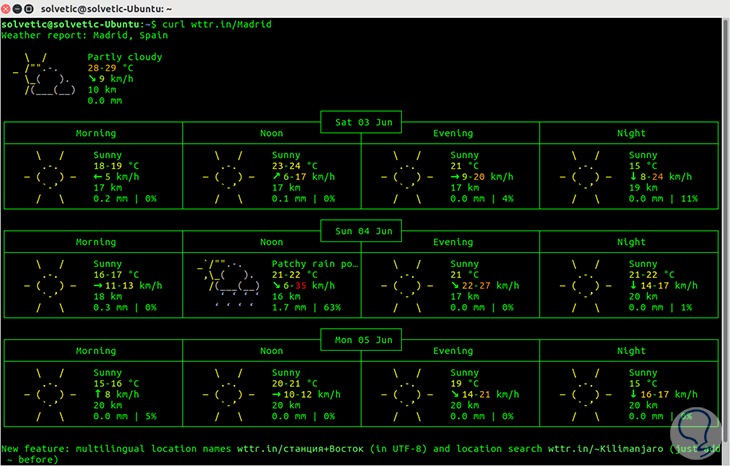Select the Partly cloudy condition text
730x466 pixels.
(x=125, y=57)
